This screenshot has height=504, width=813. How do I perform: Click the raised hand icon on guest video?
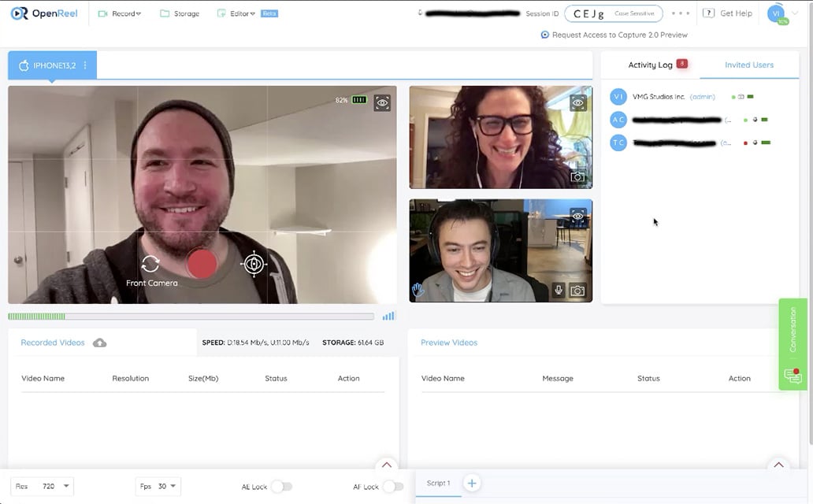(418, 290)
